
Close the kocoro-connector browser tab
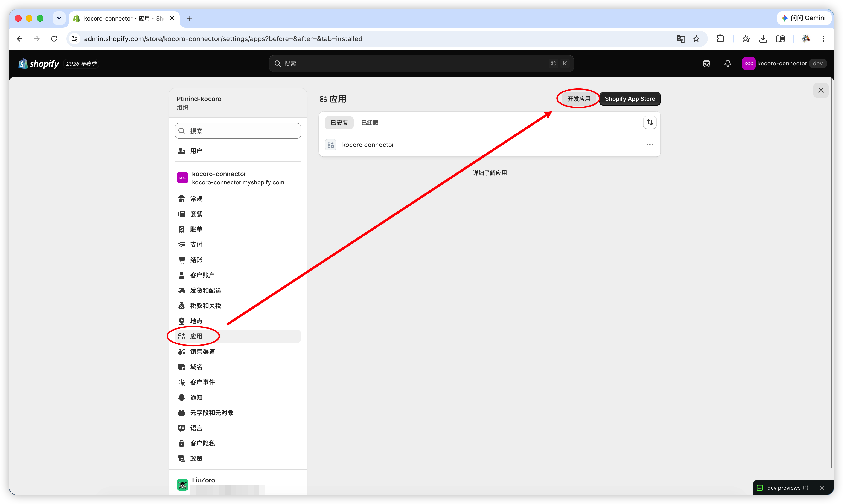(x=172, y=18)
